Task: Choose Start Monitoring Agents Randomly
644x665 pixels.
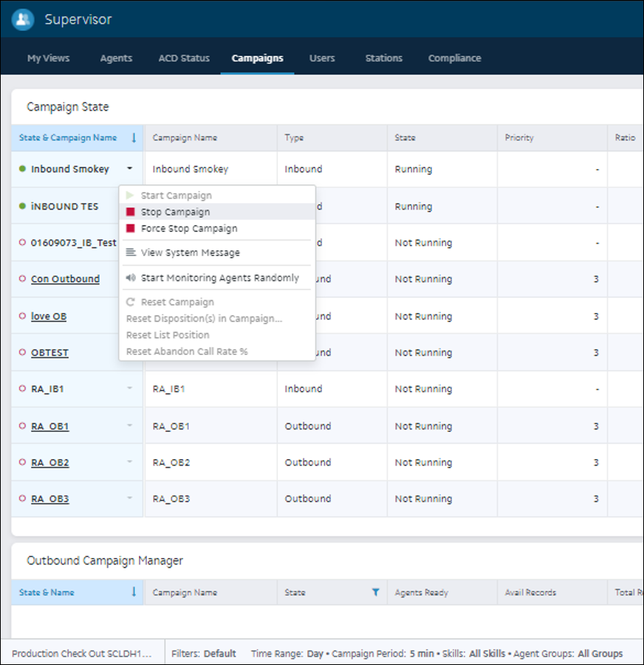Action: click(219, 278)
